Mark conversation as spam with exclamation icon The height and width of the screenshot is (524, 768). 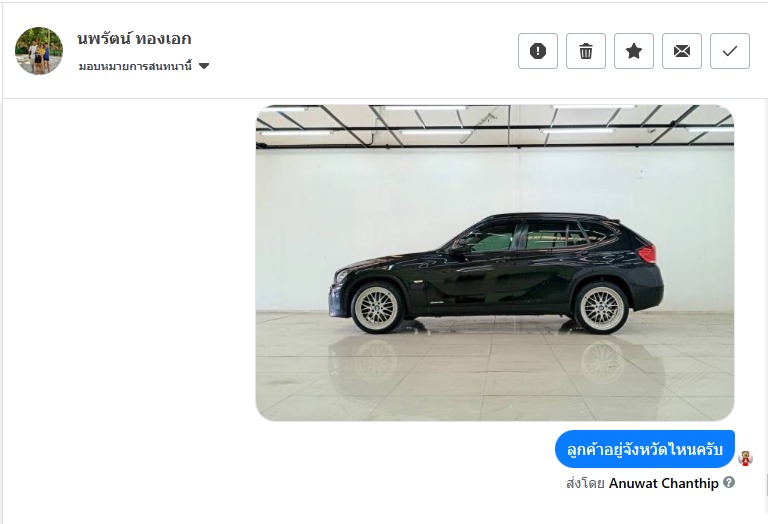click(538, 51)
